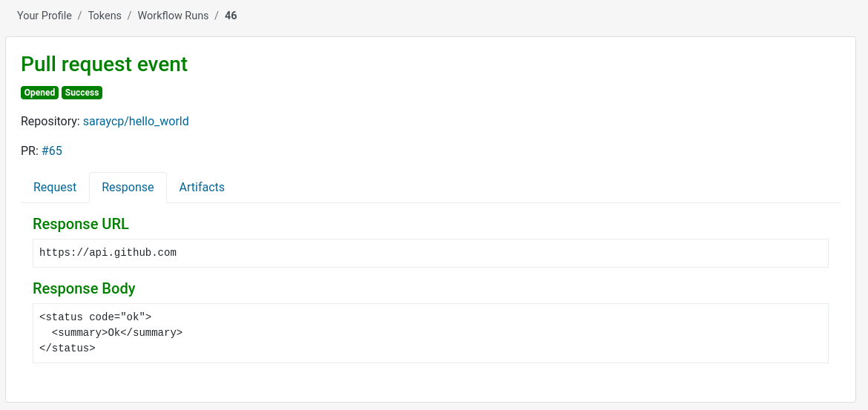Click the Response Body heading
This screenshot has width=868, height=410.
84,288
